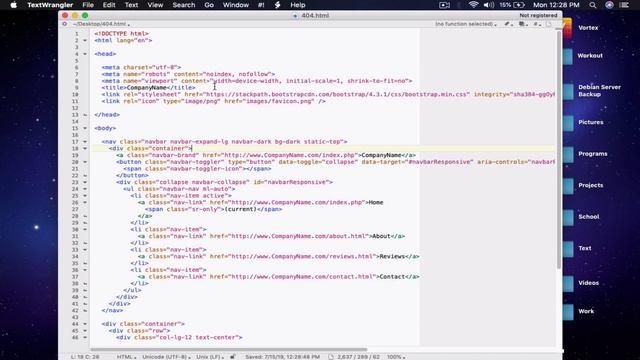Collapse the row div fold at line 45

tap(85, 331)
